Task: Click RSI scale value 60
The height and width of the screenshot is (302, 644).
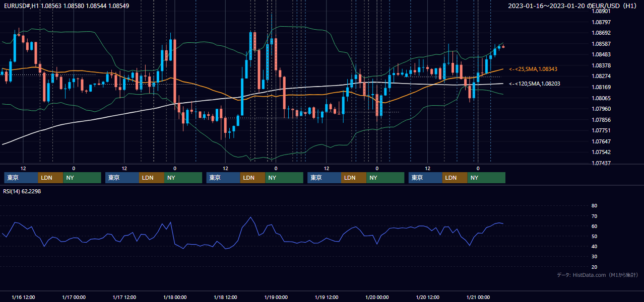Action: 594,226
